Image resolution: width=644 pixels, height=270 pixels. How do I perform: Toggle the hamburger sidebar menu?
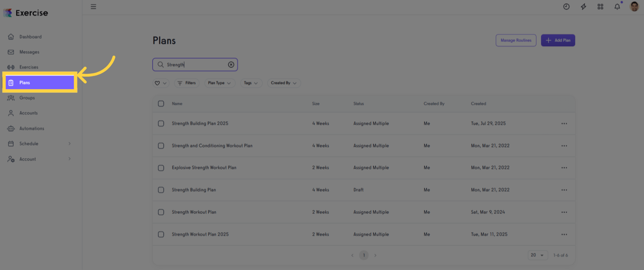point(93,7)
